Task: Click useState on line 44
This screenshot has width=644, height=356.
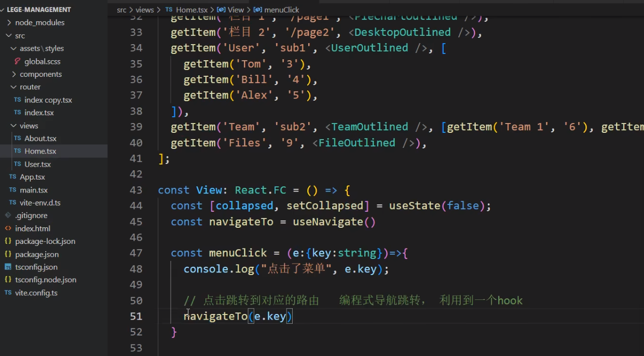Action: click(415, 206)
